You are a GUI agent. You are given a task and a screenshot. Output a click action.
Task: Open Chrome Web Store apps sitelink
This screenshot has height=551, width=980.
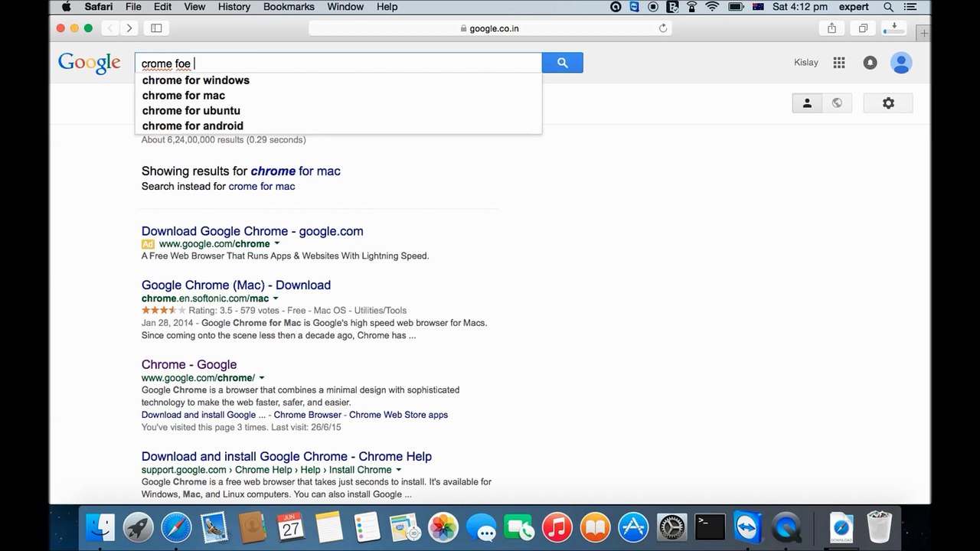click(x=398, y=415)
